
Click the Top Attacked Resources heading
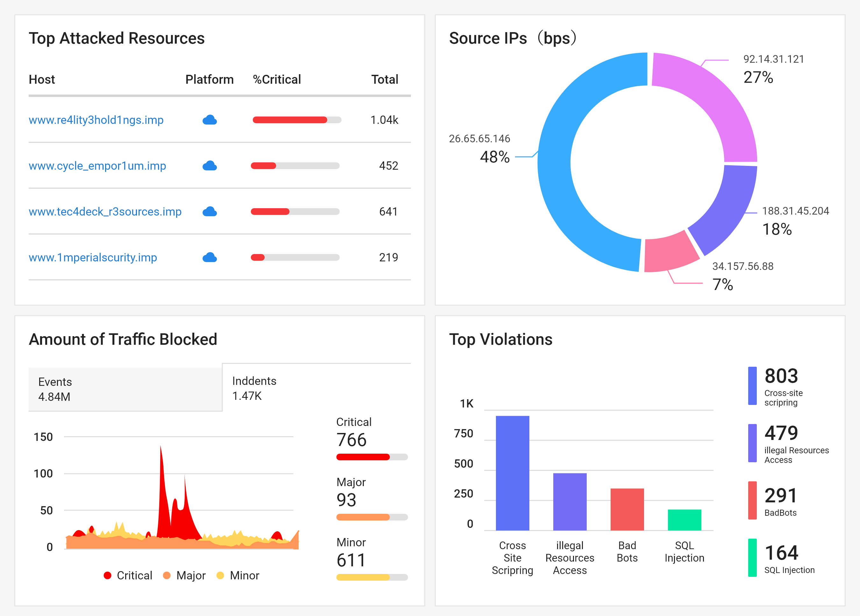coord(117,38)
